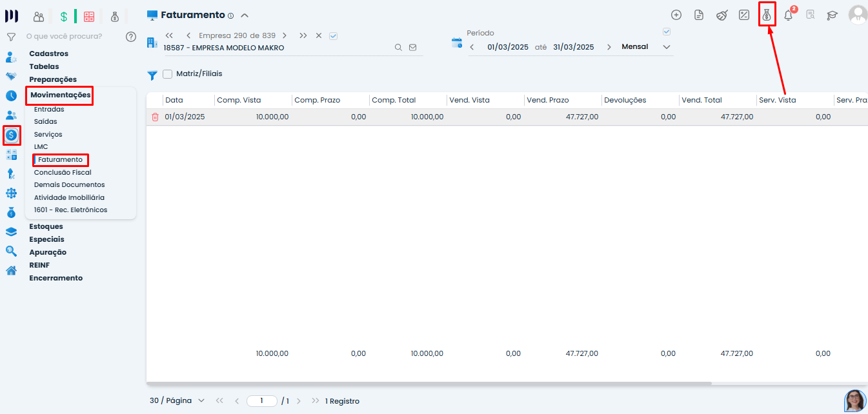
Task: Toggle the checkbox above the Período selector
Action: (x=667, y=32)
